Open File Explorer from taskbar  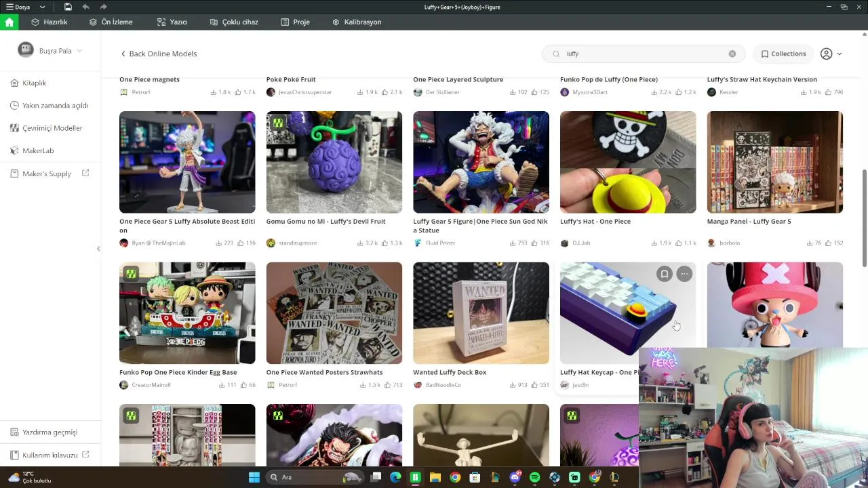click(x=435, y=477)
